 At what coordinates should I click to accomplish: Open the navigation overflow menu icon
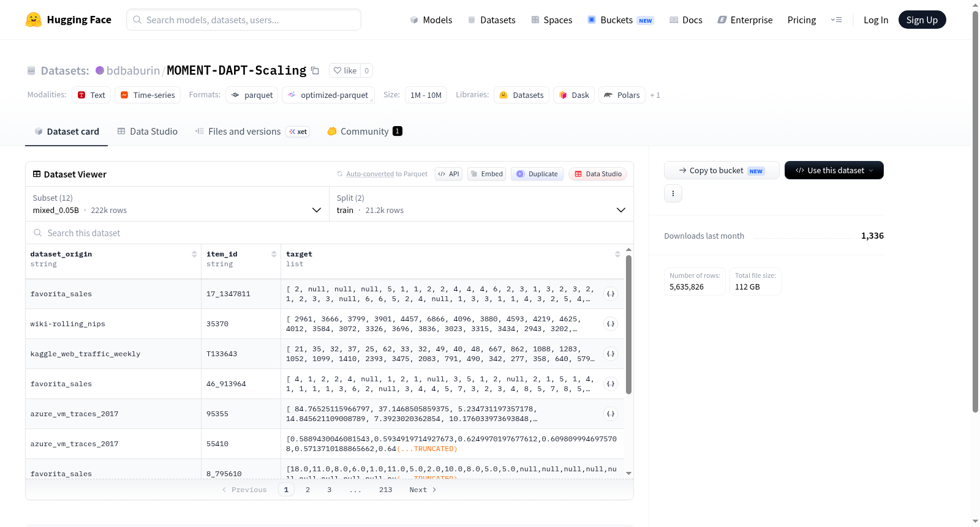point(836,20)
